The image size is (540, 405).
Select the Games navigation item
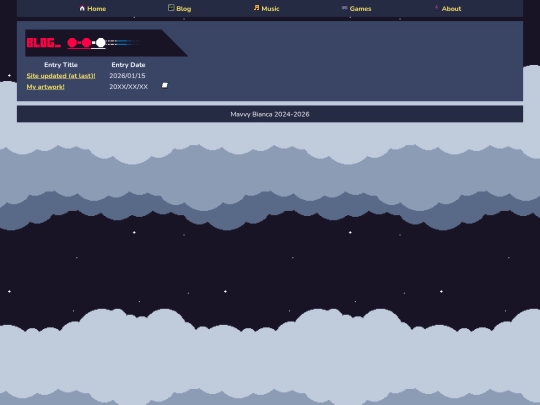point(360,9)
